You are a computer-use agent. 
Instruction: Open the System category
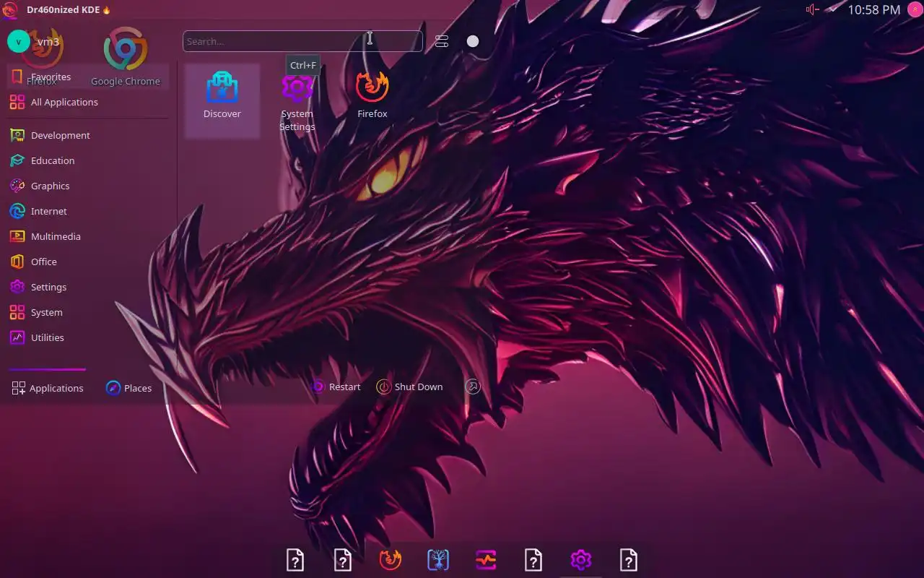coord(88,312)
